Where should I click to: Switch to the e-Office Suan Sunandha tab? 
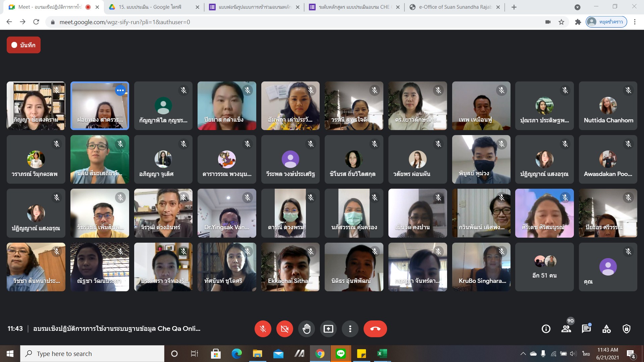pos(455,7)
